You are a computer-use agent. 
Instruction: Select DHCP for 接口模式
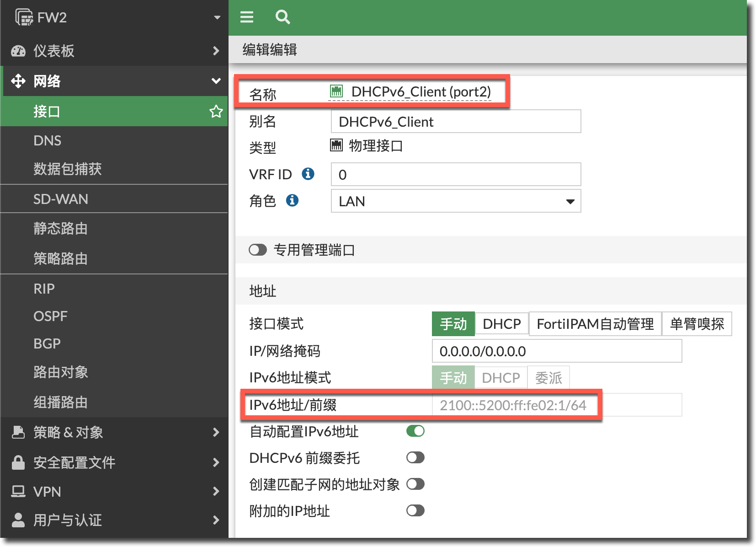coord(501,324)
